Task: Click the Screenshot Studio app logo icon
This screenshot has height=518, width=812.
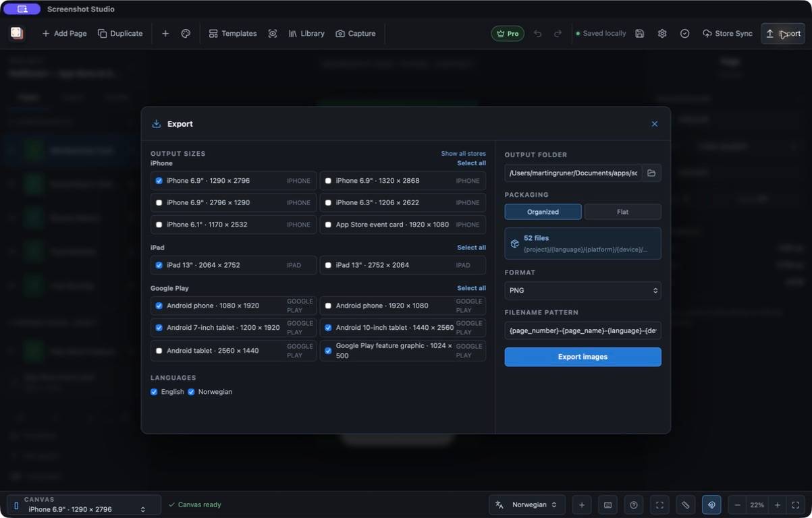Action: click(17, 33)
